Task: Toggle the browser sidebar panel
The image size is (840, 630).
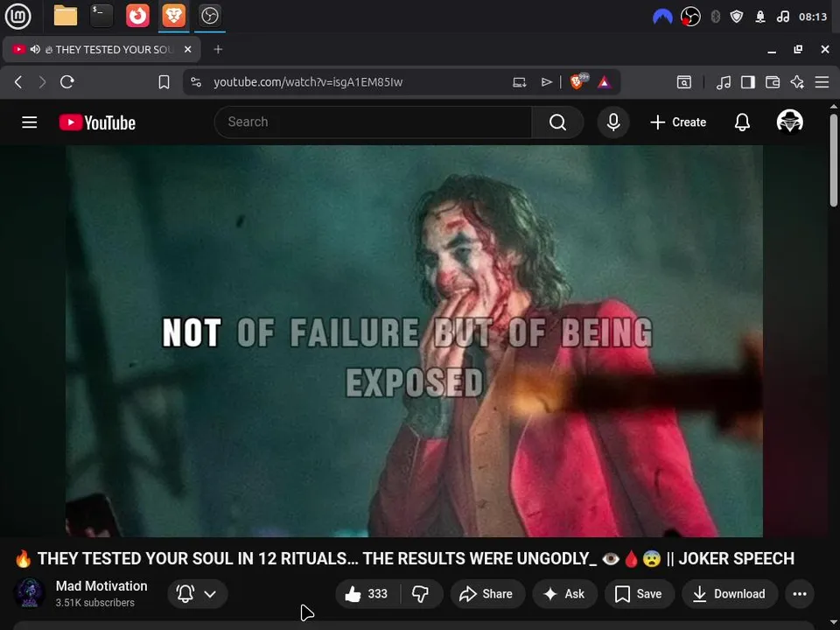Action: pos(748,82)
